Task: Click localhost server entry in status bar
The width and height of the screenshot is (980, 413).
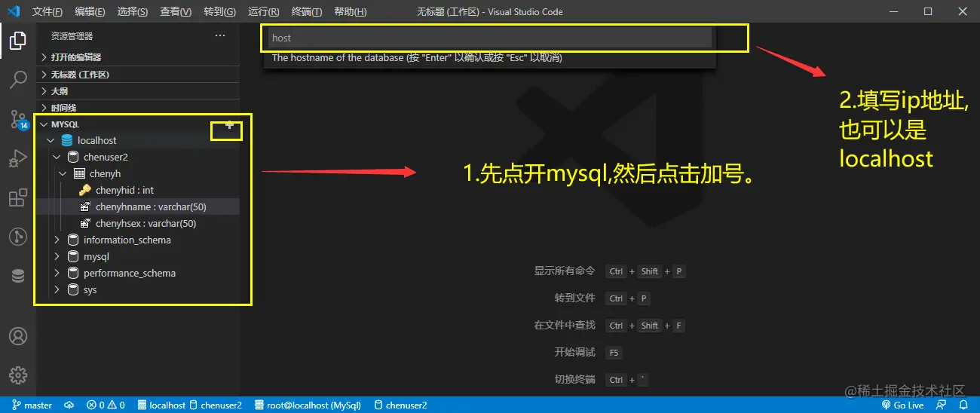Action: tap(161, 405)
